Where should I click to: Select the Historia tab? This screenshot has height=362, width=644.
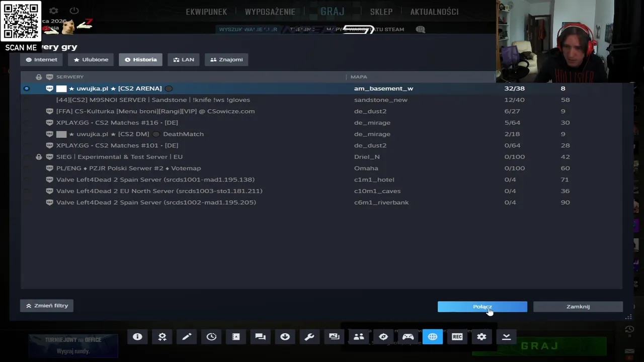tap(140, 59)
